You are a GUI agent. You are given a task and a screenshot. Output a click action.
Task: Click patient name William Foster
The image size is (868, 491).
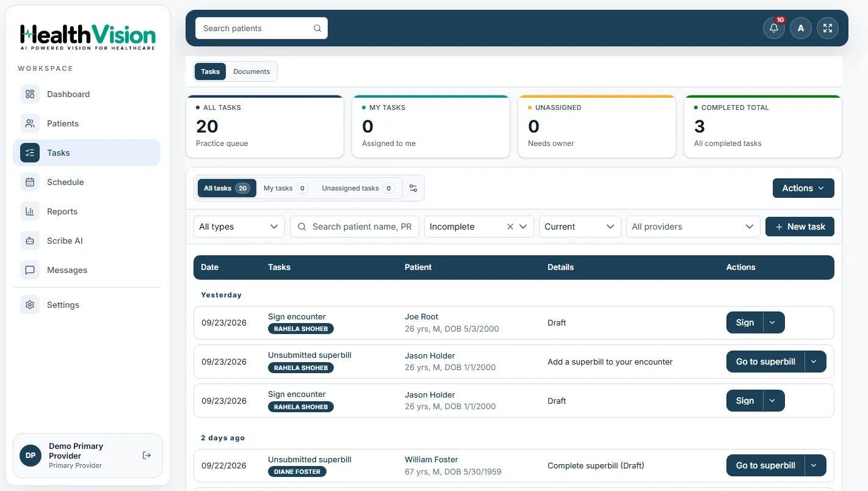pos(432,459)
